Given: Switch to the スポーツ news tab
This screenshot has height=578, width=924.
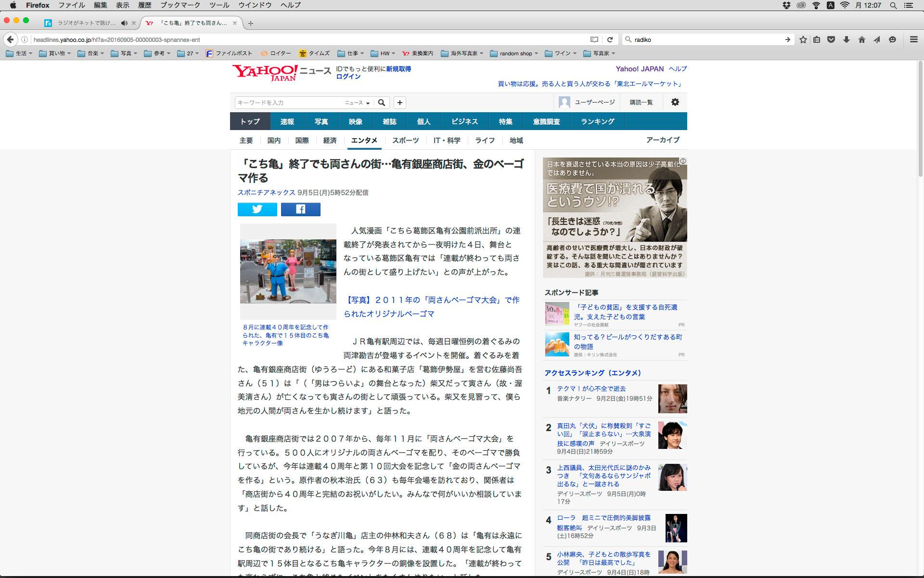Looking at the screenshot, I should [405, 140].
